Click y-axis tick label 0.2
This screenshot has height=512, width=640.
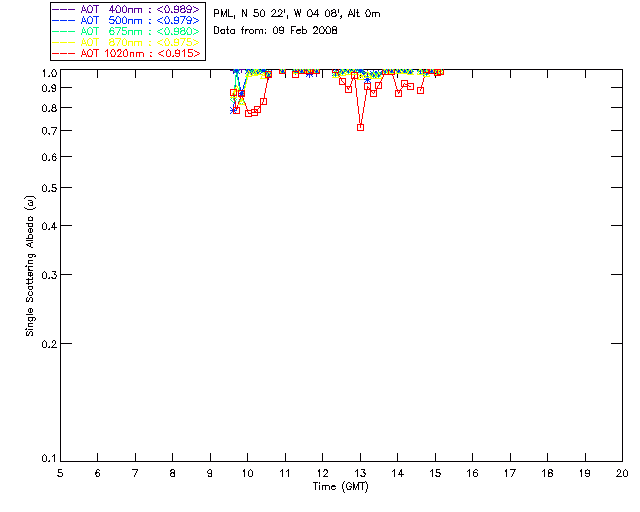[x=49, y=344]
